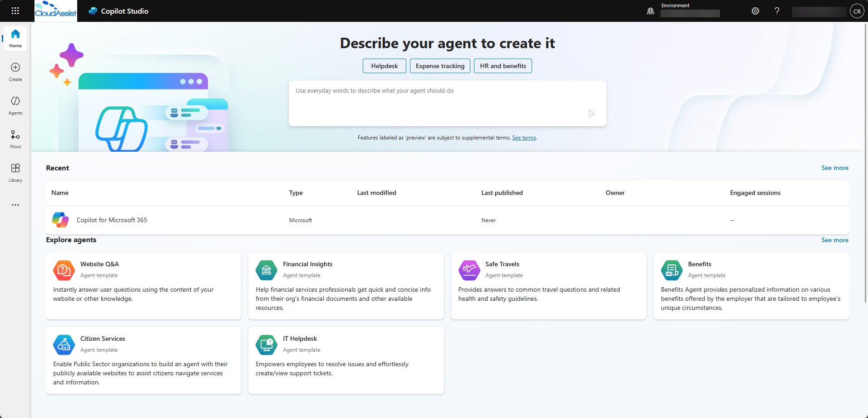868x418 pixels.
Task: Open the app launcher waffle icon
Action: pyautogui.click(x=15, y=11)
